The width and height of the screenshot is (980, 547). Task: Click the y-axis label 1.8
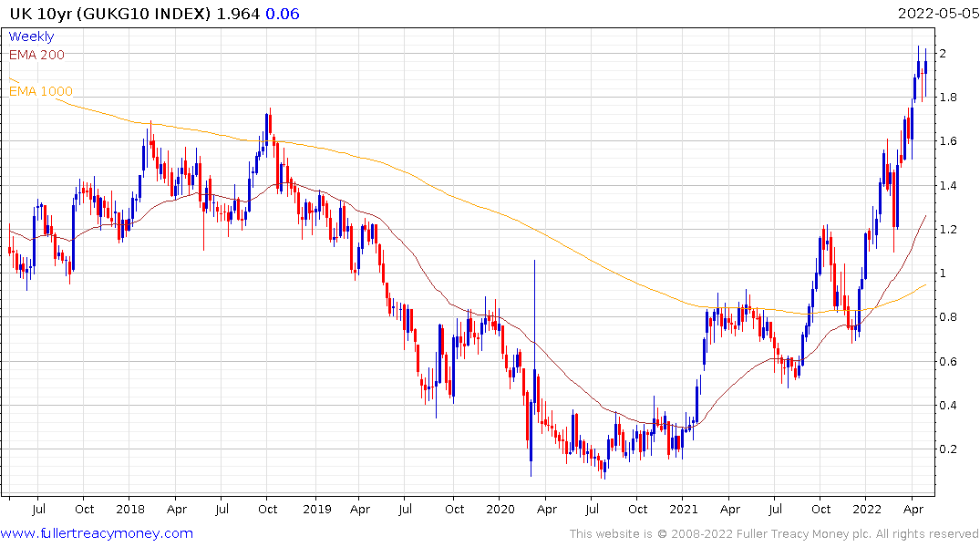948,98
